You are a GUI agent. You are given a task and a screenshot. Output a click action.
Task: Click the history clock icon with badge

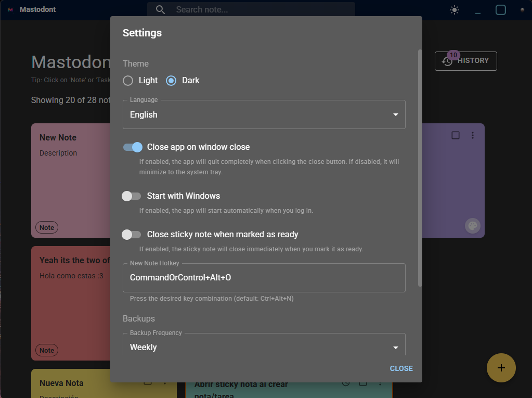(x=447, y=61)
